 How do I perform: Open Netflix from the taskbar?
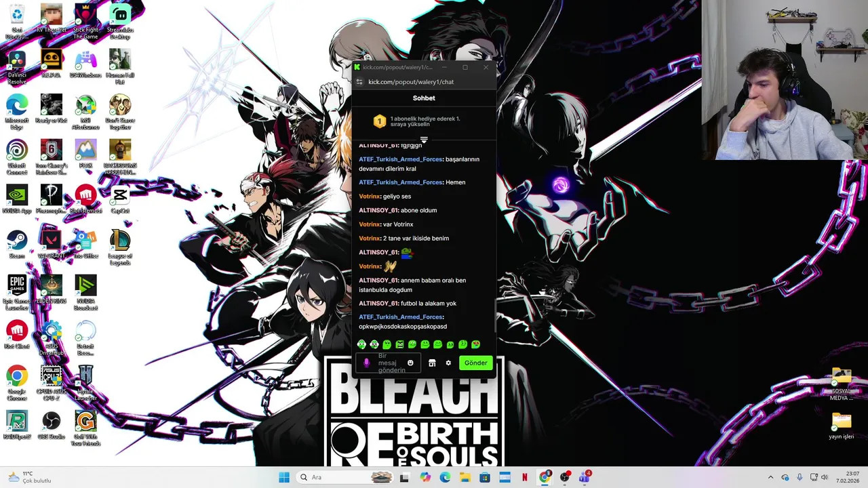(x=524, y=477)
